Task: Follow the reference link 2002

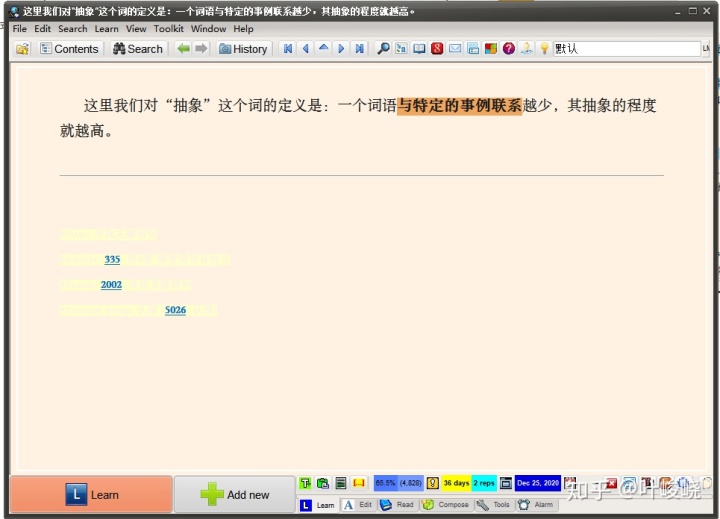Action: point(111,285)
